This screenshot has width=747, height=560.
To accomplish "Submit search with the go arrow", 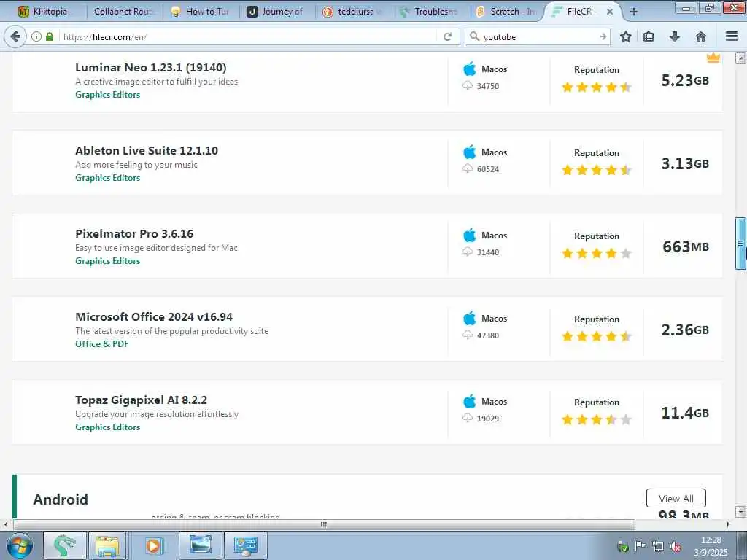I will pos(603,36).
